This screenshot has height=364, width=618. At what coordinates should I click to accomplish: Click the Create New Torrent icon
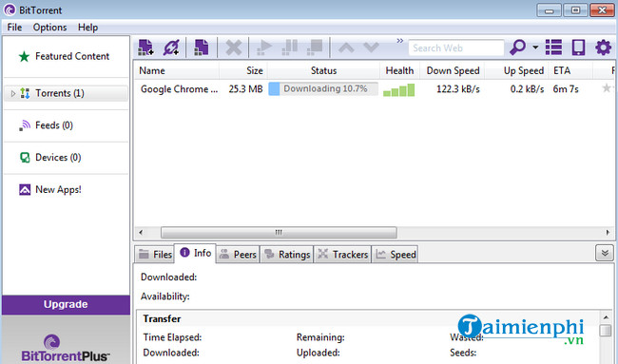coord(201,48)
